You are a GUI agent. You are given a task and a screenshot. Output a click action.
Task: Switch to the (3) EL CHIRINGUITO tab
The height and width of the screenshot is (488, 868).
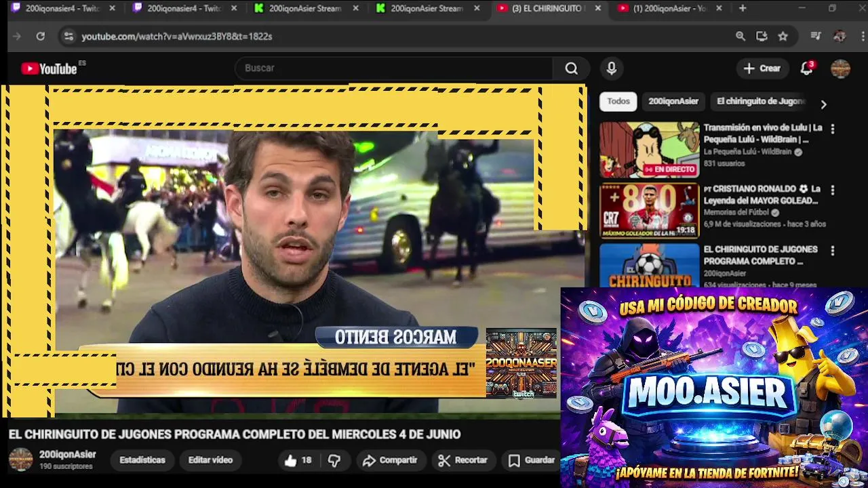548,9
